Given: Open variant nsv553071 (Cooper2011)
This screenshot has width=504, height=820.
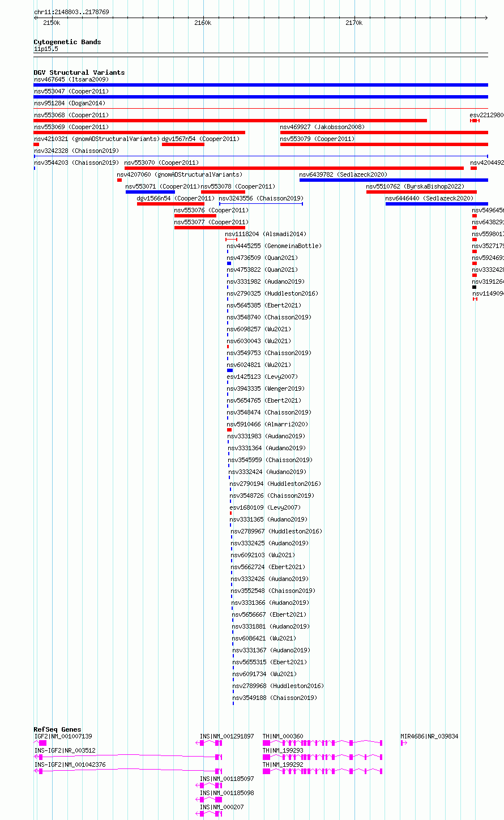Looking at the screenshot, I should (x=150, y=192).
